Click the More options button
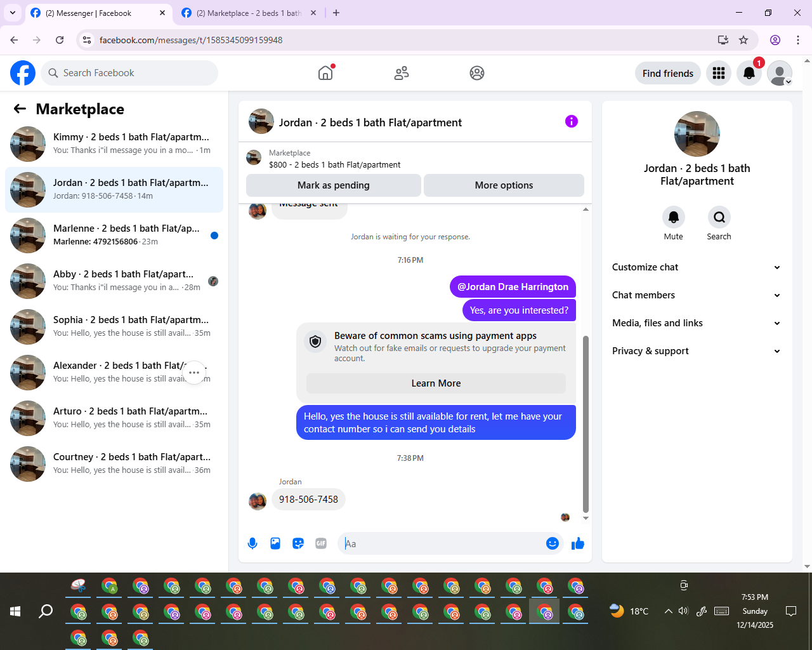Viewport: 812px width, 650px height. [x=504, y=185]
